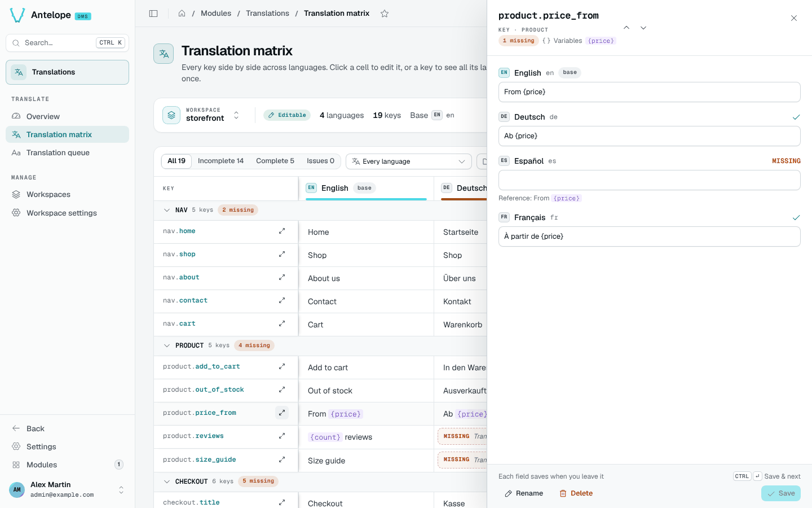Click the sidebar Search box

pyautogui.click(x=67, y=43)
